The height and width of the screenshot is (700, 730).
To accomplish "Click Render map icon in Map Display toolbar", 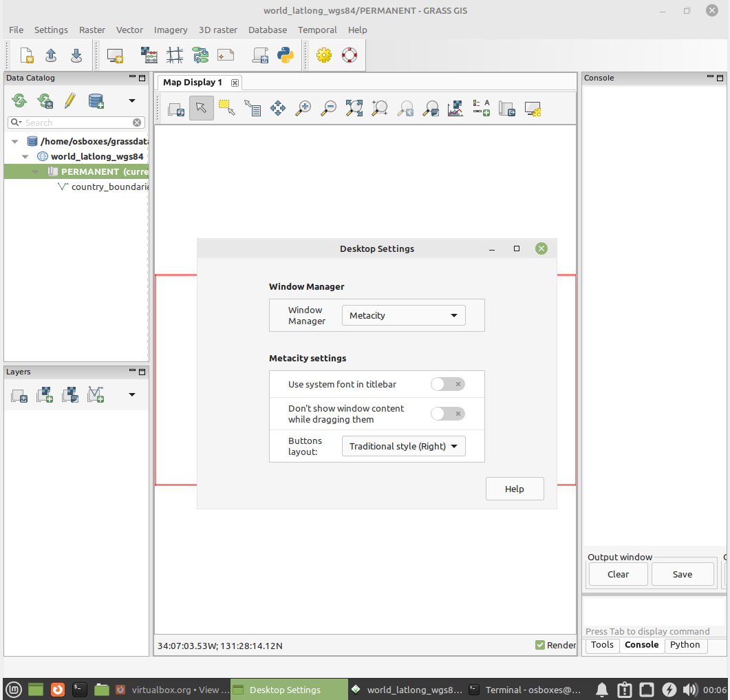I will 176,109.
